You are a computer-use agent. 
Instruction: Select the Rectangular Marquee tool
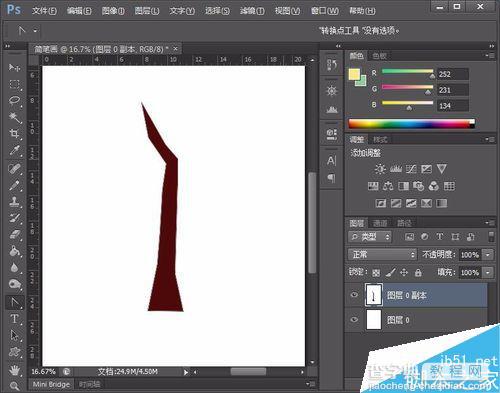click(14, 84)
